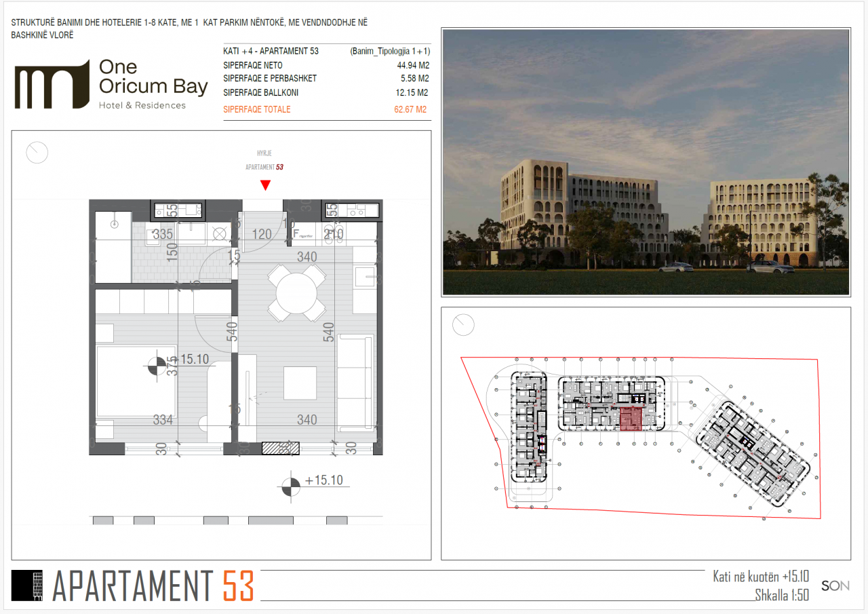Click the SIPERFAQE TOTALE row label
This screenshot has width=868, height=614.
(256, 109)
